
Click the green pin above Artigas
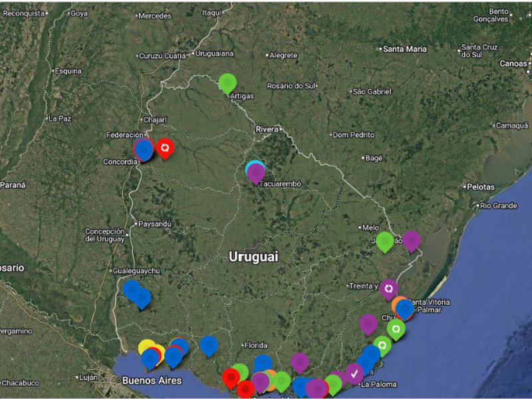click(227, 82)
